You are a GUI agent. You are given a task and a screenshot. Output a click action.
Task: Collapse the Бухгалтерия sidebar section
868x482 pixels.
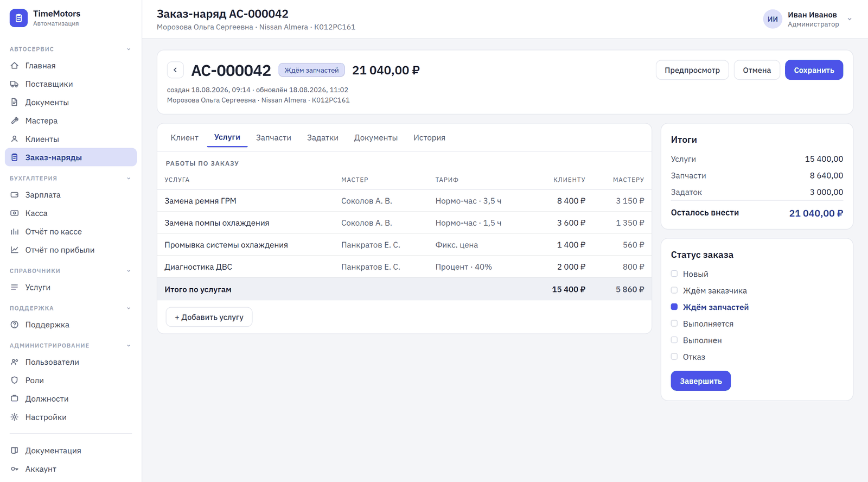point(129,179)
